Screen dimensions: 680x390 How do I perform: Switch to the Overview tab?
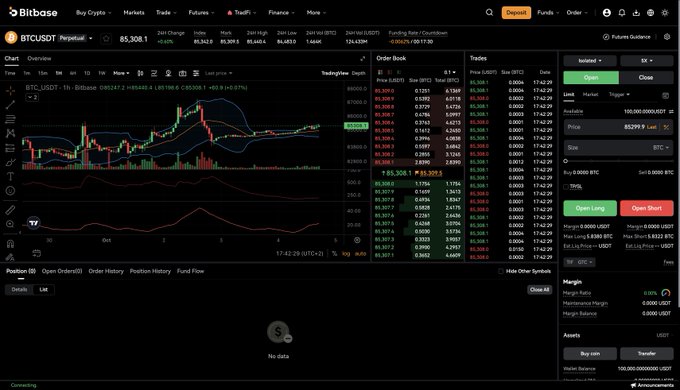(x=39, y=58)
